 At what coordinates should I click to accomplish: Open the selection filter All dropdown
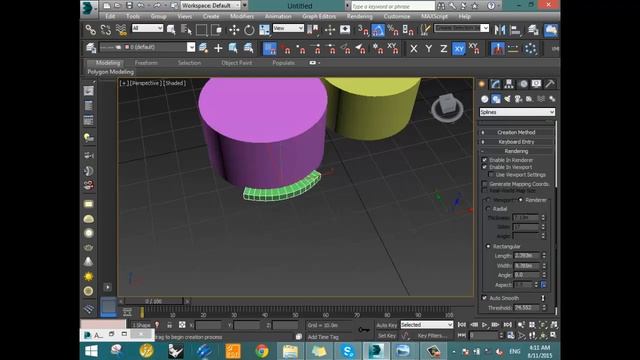(147, 28)
